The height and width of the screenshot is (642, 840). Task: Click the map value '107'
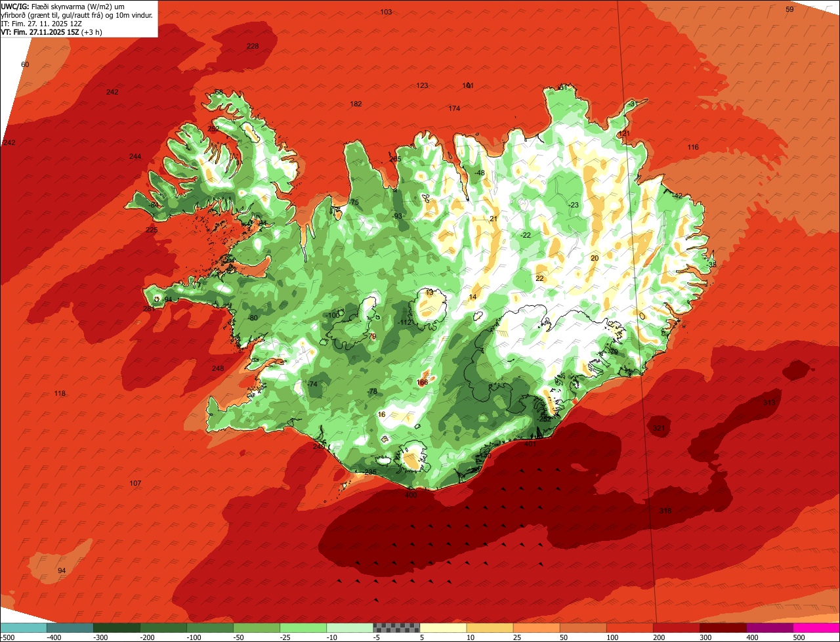(135, 483)
